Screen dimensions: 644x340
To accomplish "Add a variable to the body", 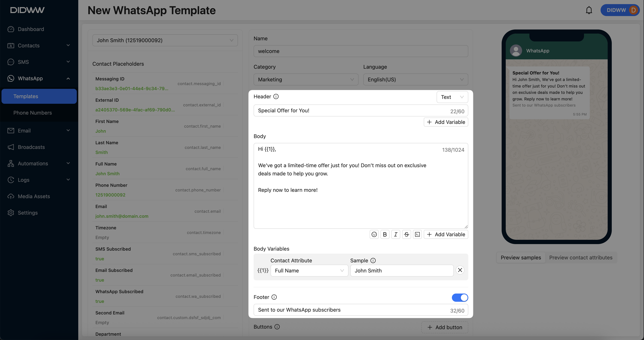I will coord(446,234).
